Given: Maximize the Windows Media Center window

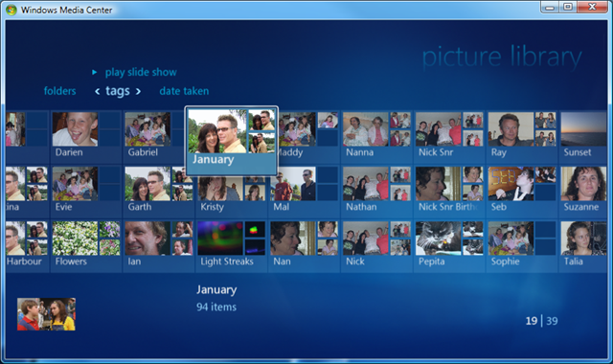Looking at the screenshot, I should pyautogui.click(x=568, y=8).
